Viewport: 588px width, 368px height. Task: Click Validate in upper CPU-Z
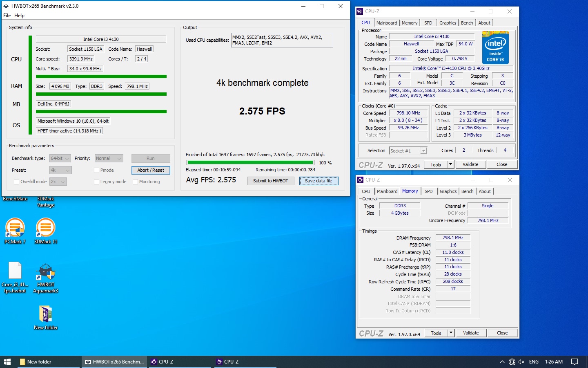[x=470, y=164]
